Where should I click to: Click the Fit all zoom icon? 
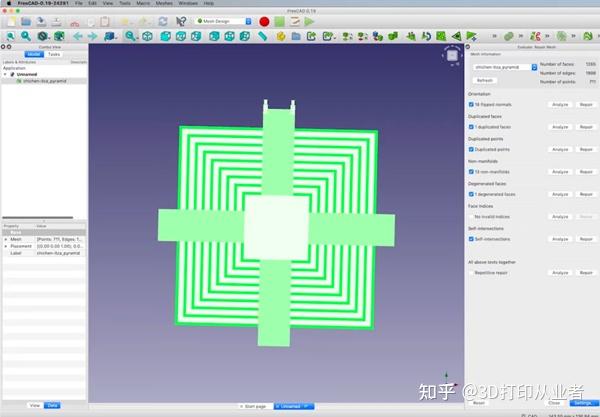(10, 36)
